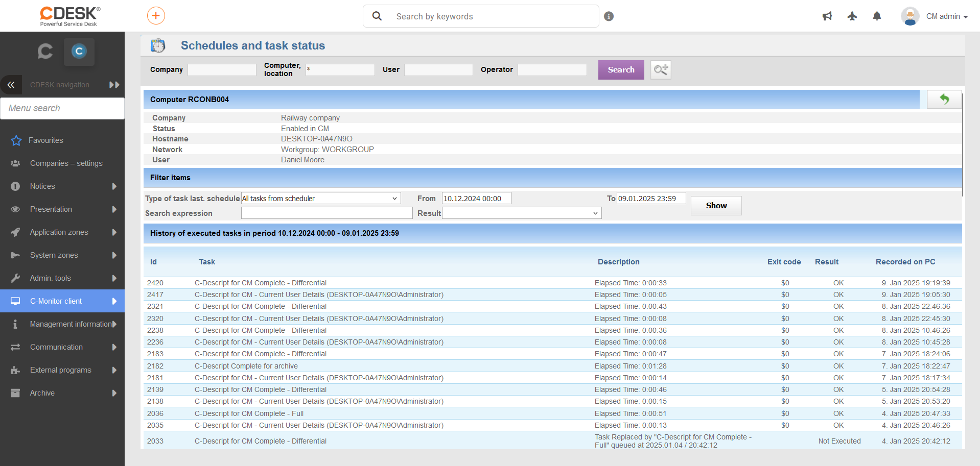Expand the Notices submenu arrow
The image size is (980, 466).
tap(114, 186)
